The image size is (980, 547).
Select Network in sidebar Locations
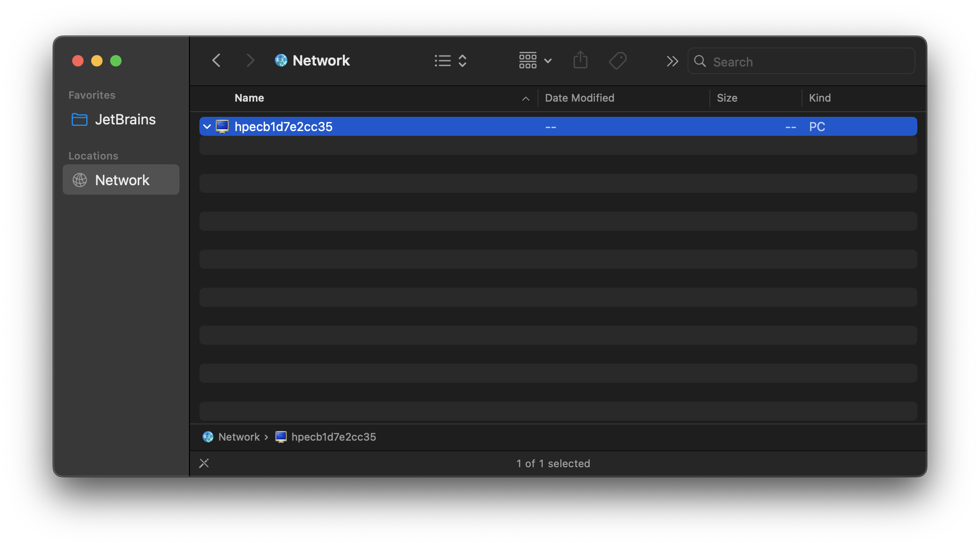pyautogui.click(x=122, y=180)
